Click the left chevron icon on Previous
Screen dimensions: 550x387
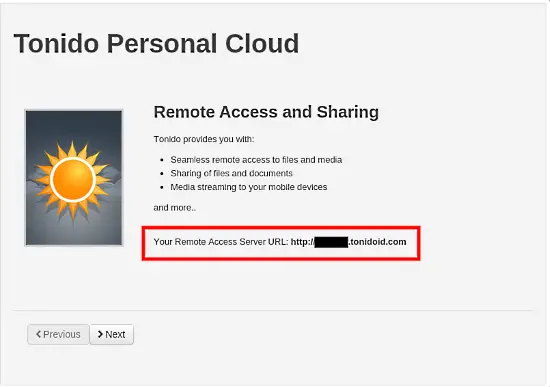pos(39,334)
